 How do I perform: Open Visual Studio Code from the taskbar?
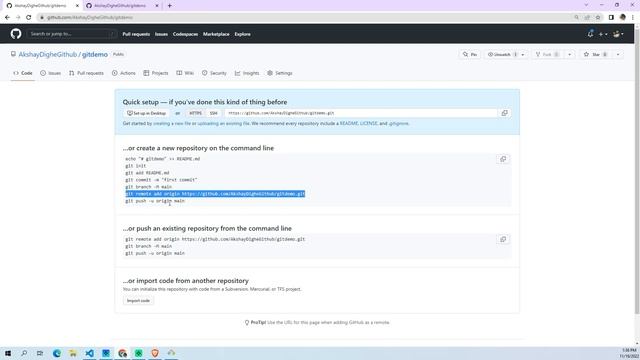click(89, 353)
